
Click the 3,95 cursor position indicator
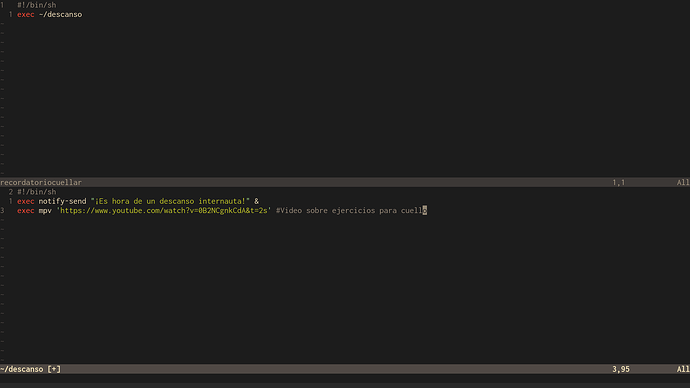point(621,369)
